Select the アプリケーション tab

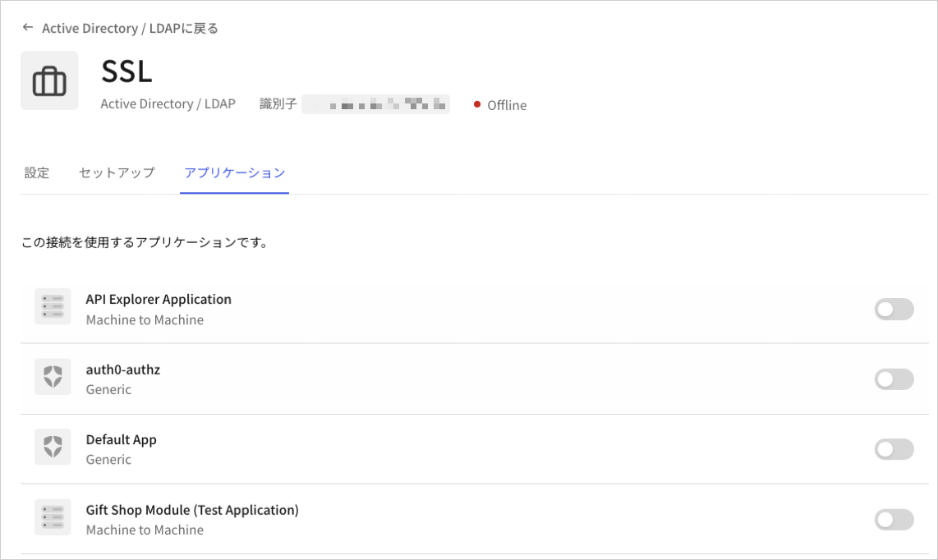click(x=234, y=172)
